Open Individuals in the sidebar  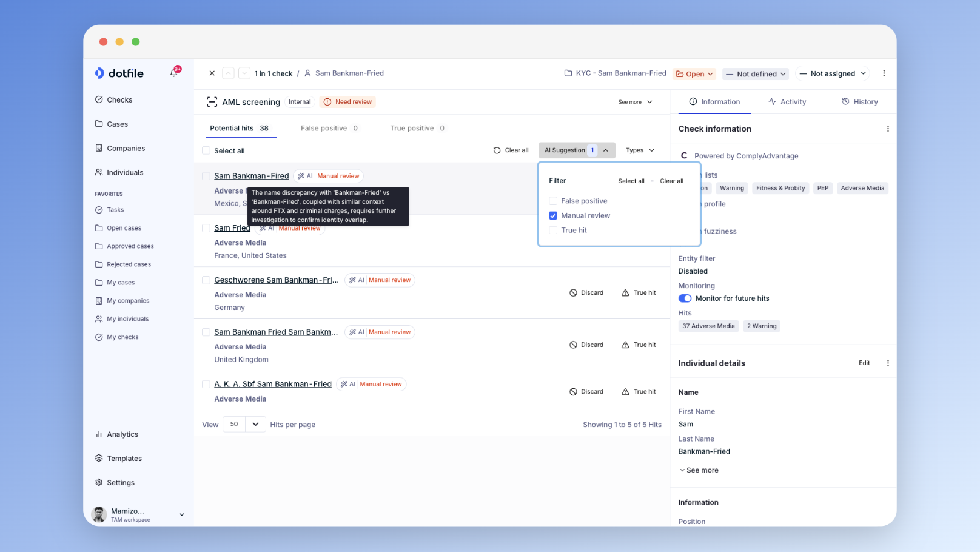[119, 173]
